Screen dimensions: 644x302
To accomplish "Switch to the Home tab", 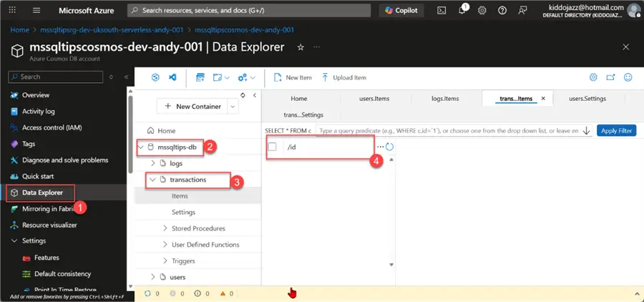I will pyautogui.click(x=298, y=99).
